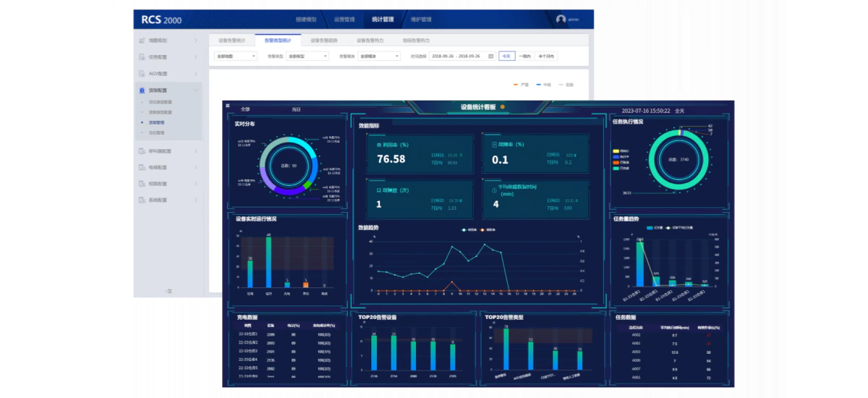Expand the 电梯配置 sidebar chevron

tap(195, 167)
